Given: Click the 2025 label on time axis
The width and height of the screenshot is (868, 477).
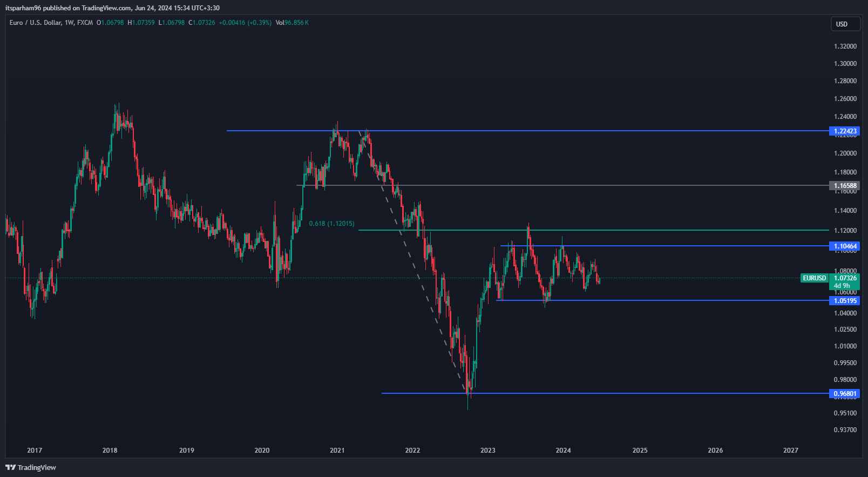Looking at the screenshot, I should 640,451.
